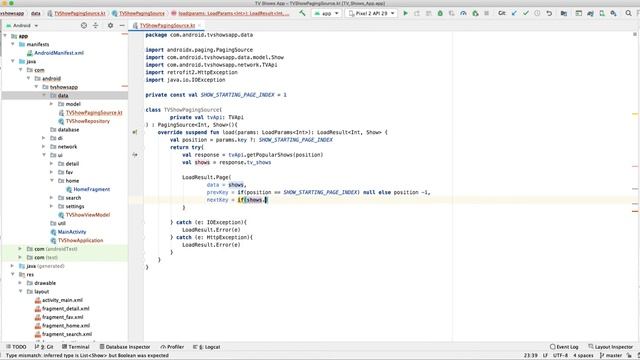Viewport: 640px width, 360px height.
Task: Open the app run configuration dropdown
Action: pos(327,13)
